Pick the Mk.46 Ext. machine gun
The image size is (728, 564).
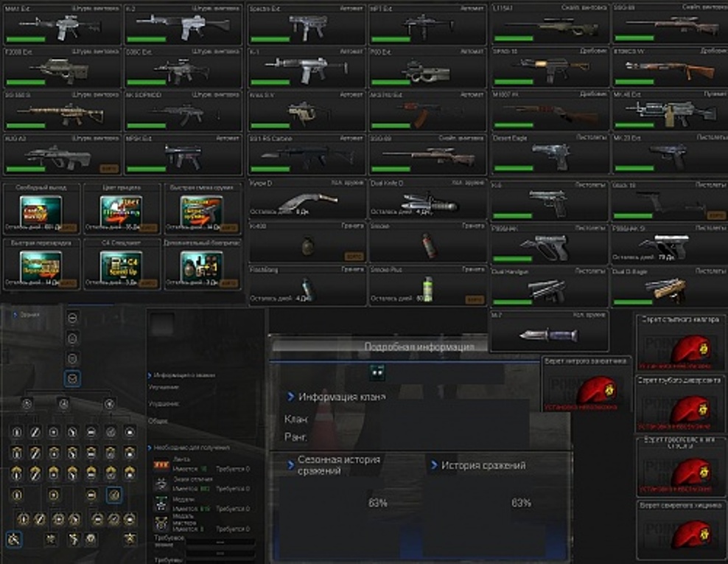[x=669, y=112]
